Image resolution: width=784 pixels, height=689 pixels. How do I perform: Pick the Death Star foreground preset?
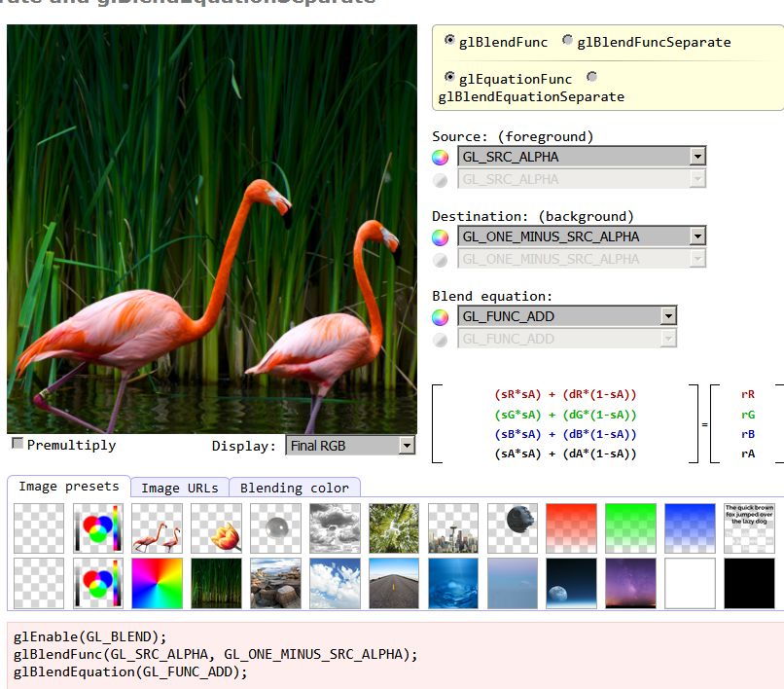point(513,528)
